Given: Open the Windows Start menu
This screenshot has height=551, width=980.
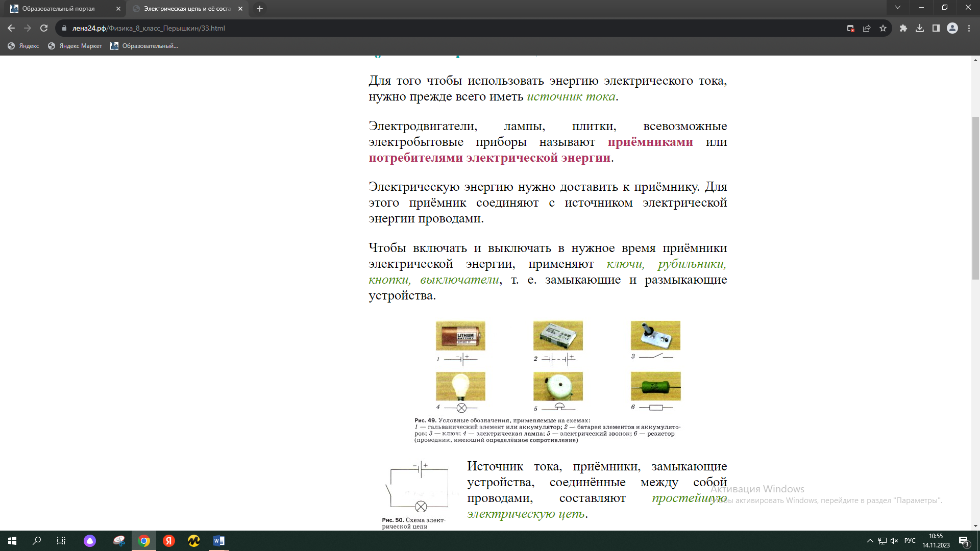Looking at the screenshot, I should point(12,541).
